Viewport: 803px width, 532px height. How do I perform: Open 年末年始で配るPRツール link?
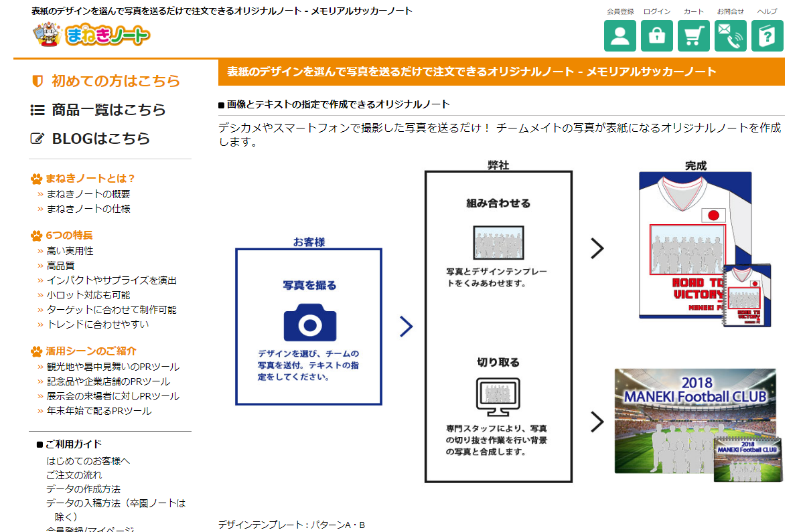pos(99,411)
